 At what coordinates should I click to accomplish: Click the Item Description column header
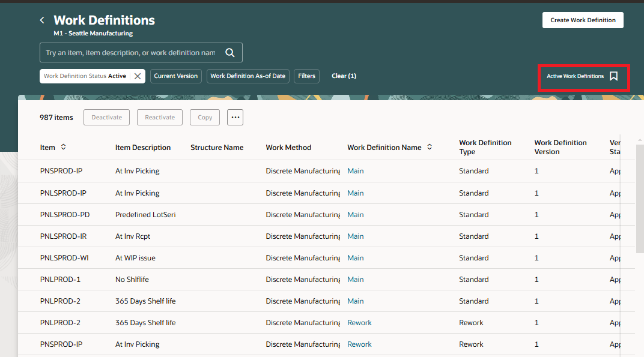coord(143,148)
